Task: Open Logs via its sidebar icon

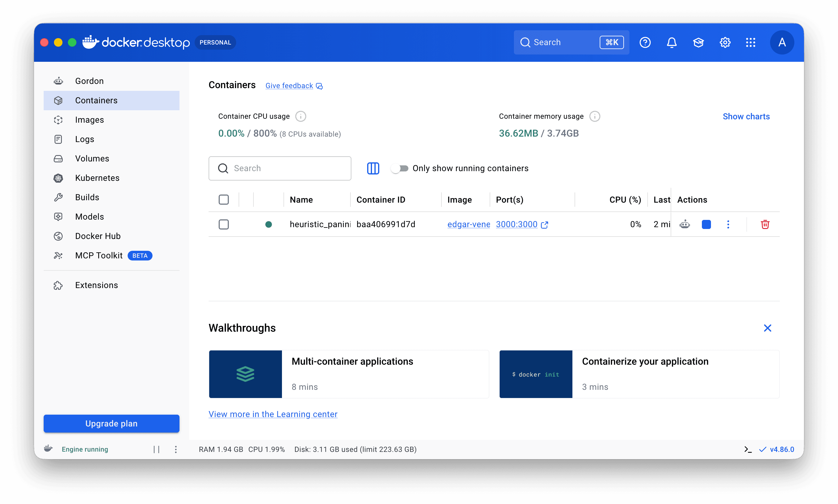Action: point(58,139)
